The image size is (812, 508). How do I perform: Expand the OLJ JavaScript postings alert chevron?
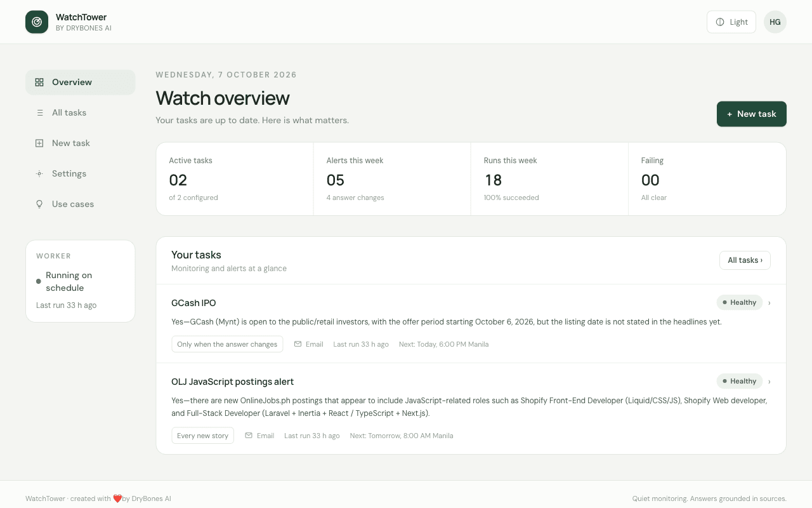coord(769,382)
